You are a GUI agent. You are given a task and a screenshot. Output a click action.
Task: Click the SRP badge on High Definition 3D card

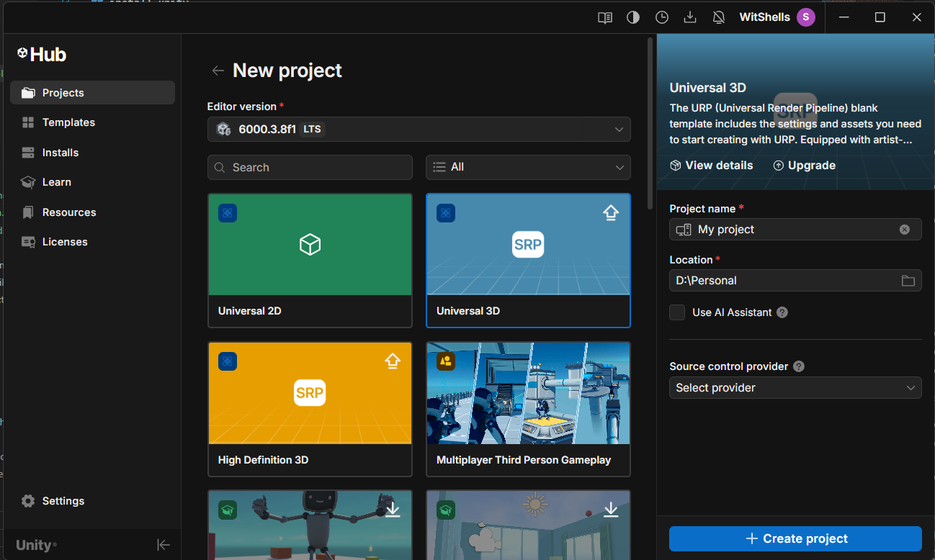click(x=310, y=393)
